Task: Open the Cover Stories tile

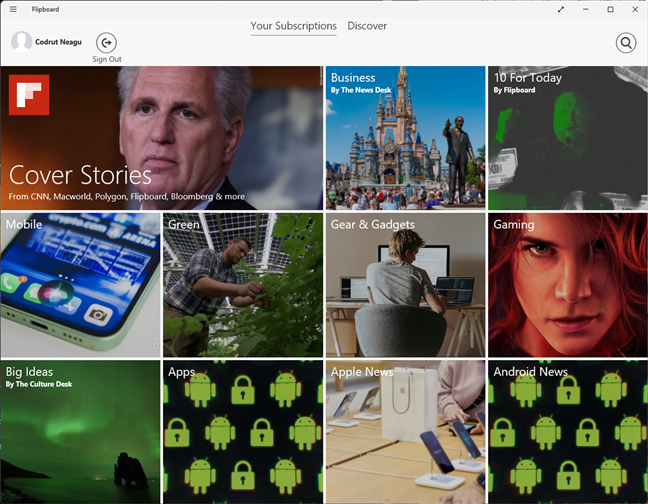Action: pyautogui.click(x=162, y=138)
